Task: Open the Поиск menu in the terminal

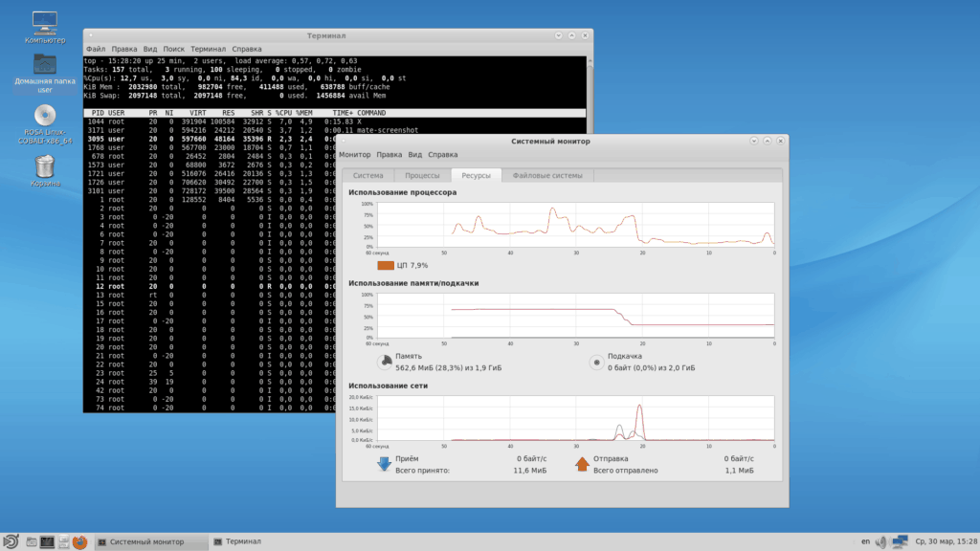Action: pyautogui.click(x=173, y=48)
